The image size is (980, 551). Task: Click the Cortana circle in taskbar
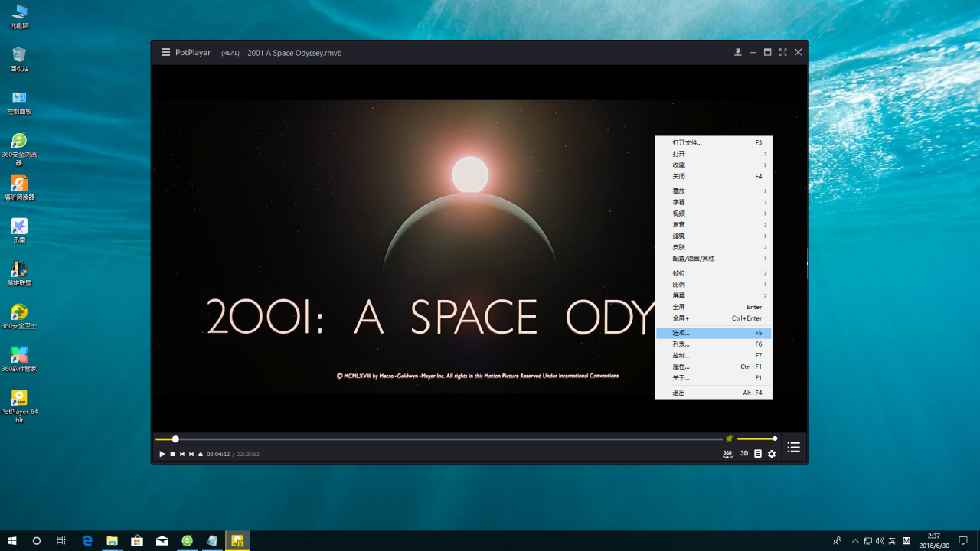tap(37, 540)
